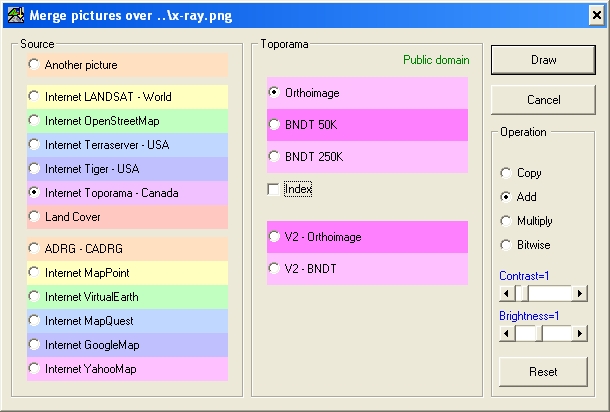Reset contrast and brightness values

coord(543,372)
